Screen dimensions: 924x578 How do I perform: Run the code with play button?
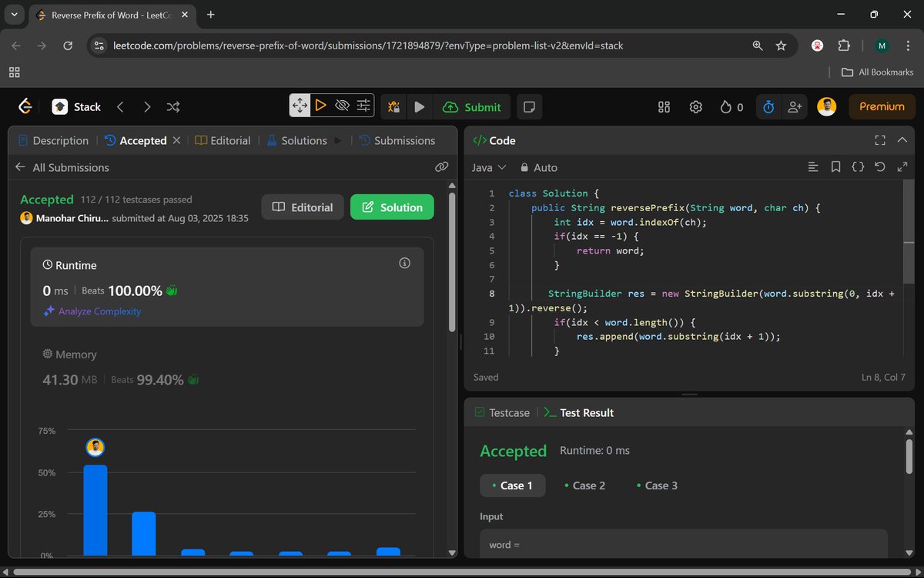click(419, 107)
